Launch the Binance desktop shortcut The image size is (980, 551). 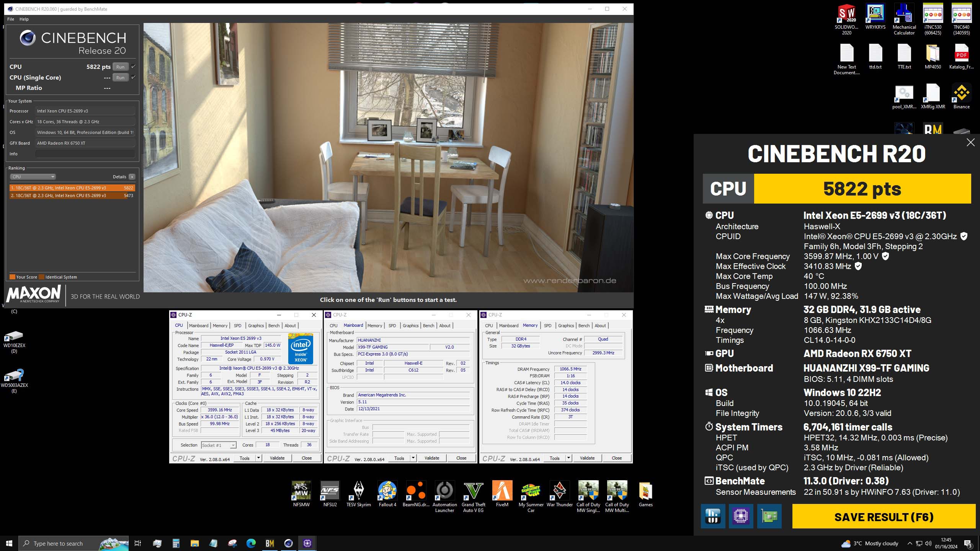point(961,96)
